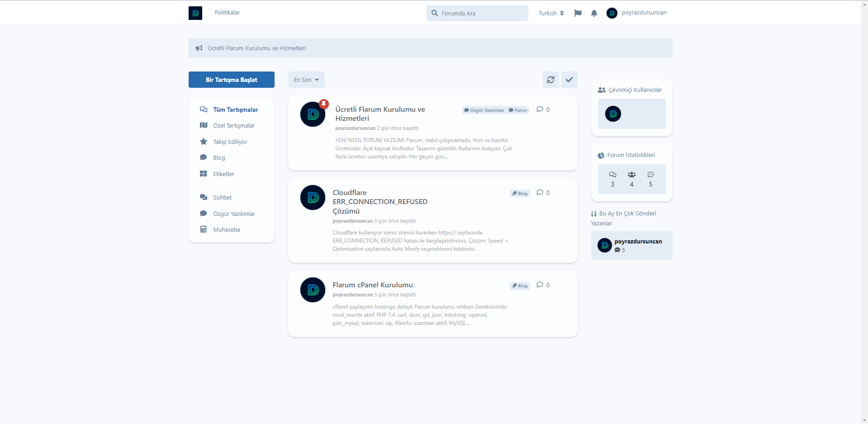868x424 pixels.
Task: Click the posts count icon in Forum İstatistikleri
Action: (x=650, y=175)
